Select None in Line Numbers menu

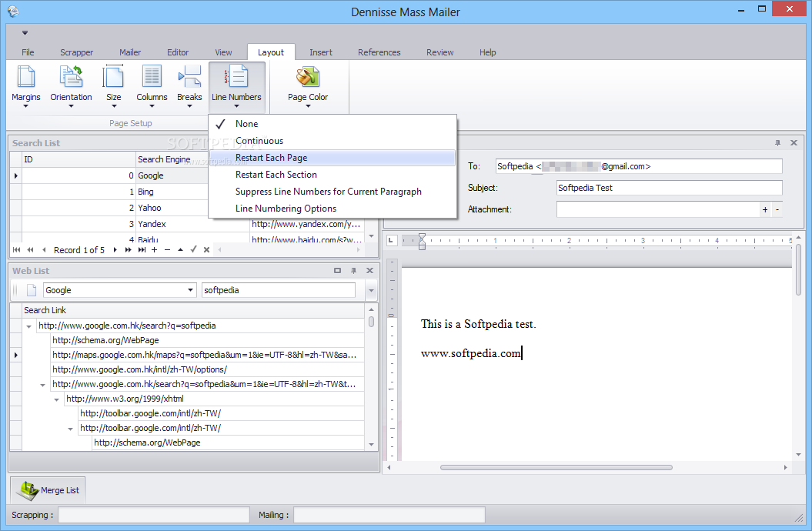[332, 124]
